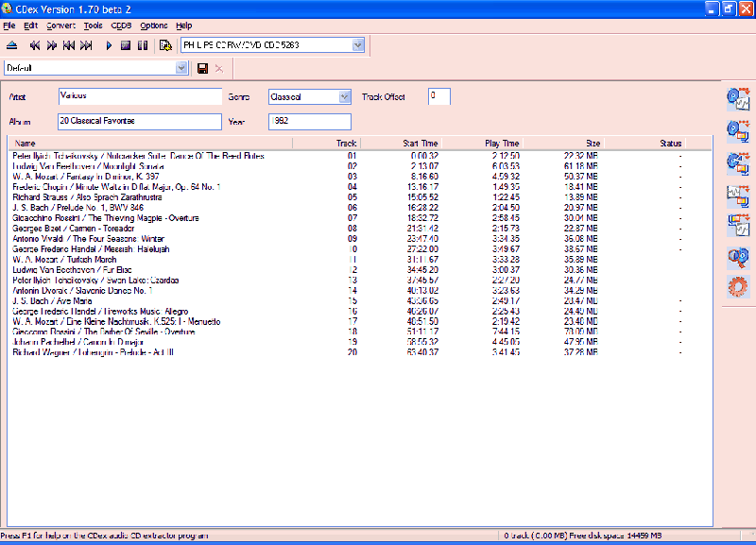Image resolution: width=756 pixels, height=545 pixels.
Task: Click the Eject CD button
Action: pos(12,44)
